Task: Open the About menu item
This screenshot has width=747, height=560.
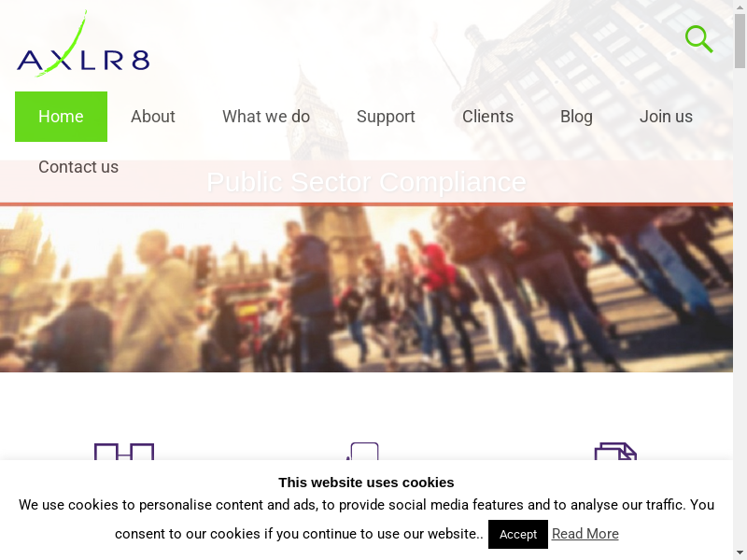Action: (x=153, y=117)
